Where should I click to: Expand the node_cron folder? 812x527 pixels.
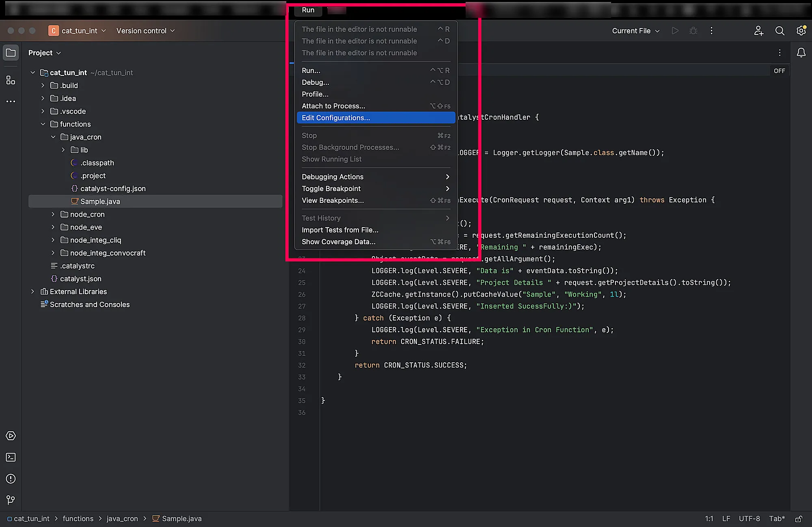(53, 214)
